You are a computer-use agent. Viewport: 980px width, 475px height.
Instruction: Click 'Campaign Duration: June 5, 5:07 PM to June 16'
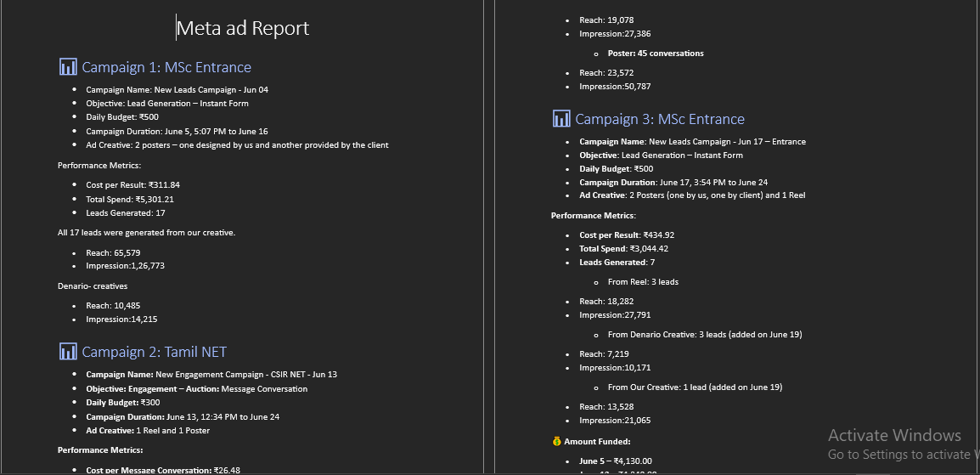coord(177,132)
